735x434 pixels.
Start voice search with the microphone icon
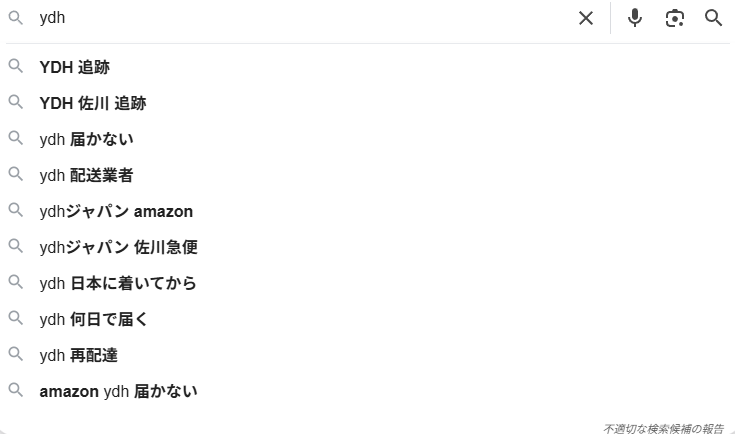click(x=635, y=18)
